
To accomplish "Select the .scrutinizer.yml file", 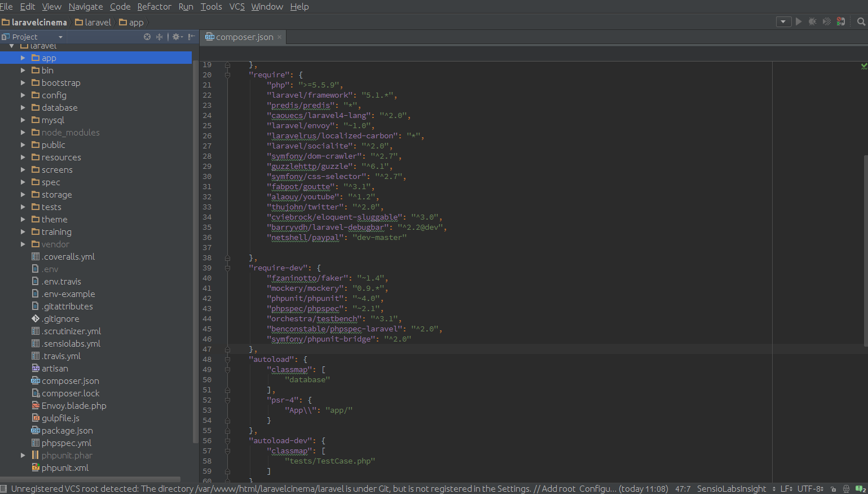I will click(x=66, y=331).
